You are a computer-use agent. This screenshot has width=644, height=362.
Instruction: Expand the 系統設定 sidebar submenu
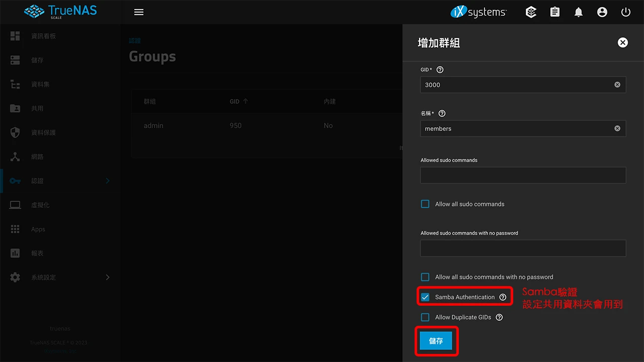tap(60, 277)
